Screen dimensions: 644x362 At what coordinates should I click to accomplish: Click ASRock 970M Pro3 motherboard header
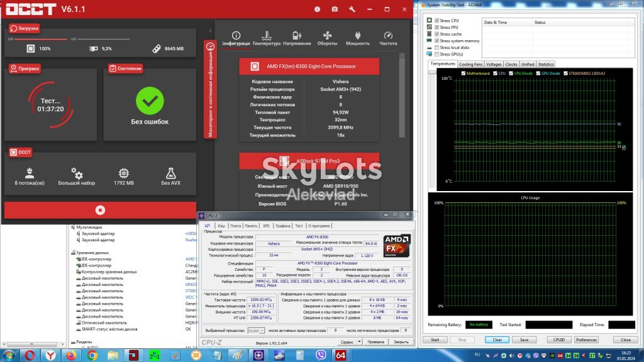pos(309,161)
